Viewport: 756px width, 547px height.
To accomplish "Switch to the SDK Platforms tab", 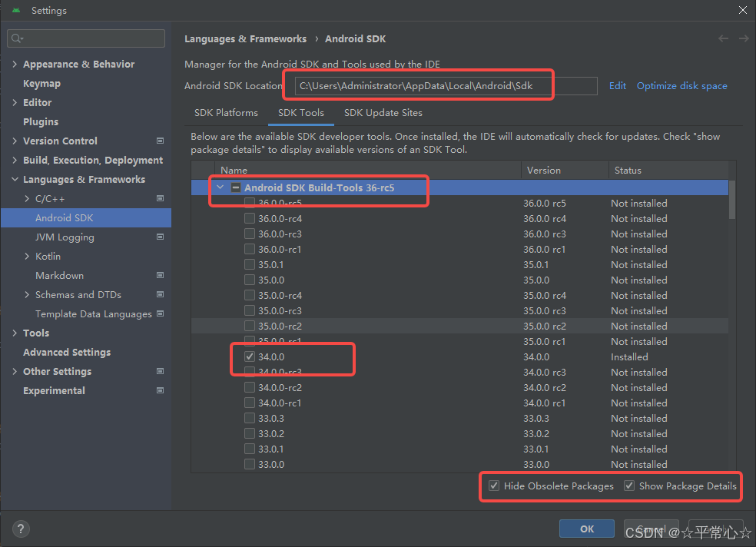I will tap(226, 112).
